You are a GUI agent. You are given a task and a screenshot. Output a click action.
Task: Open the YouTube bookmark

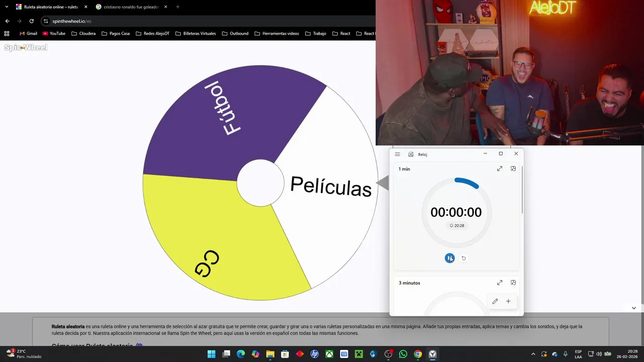click(x=54, y=34)
